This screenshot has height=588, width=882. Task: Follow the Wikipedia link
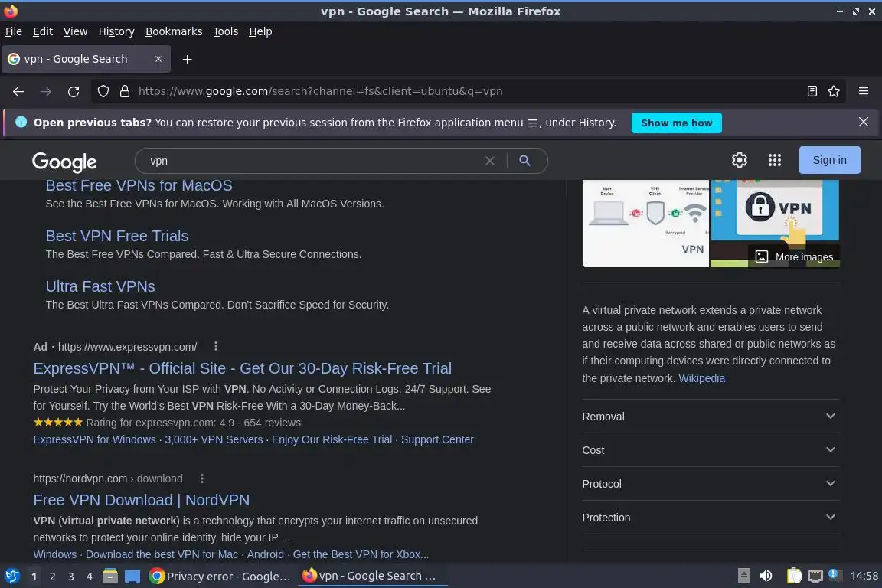click(x=701, y=378)
